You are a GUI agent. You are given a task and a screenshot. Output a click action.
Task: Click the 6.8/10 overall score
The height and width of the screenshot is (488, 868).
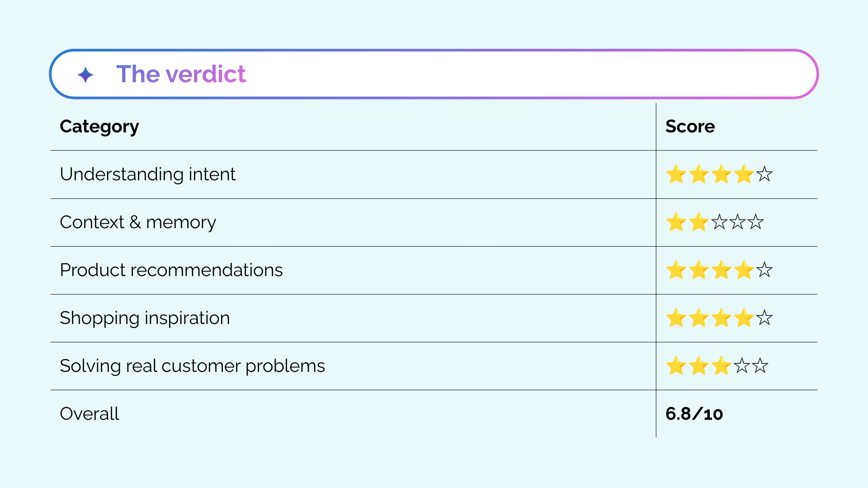[x=694, y=414]
